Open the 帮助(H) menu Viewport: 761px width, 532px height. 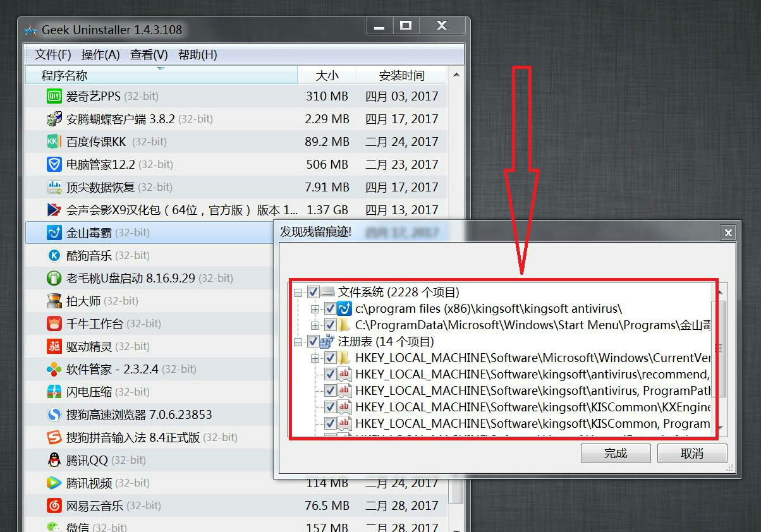pyautogui.click(x=198, y=55)
